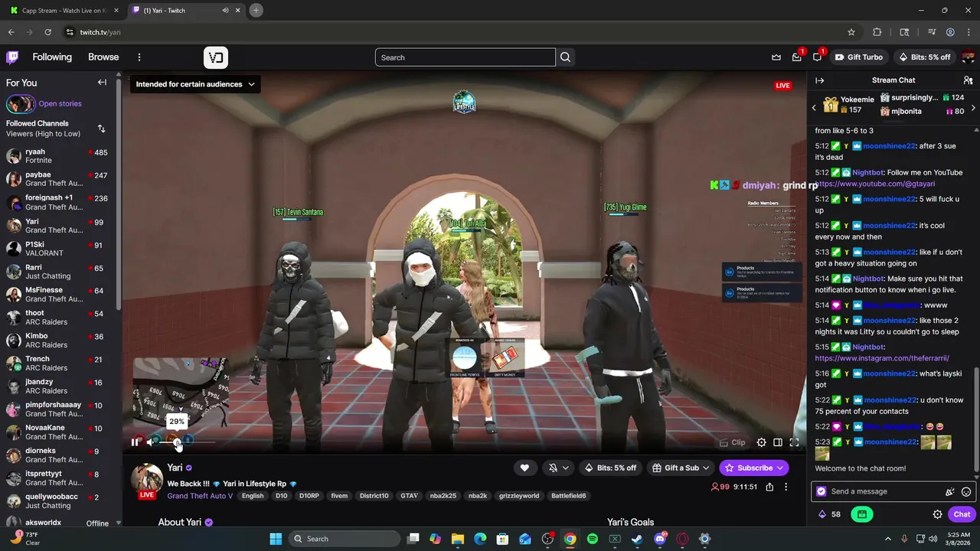
Task: Expand Intended for certain audiences label
Action: tap(195, 84)
